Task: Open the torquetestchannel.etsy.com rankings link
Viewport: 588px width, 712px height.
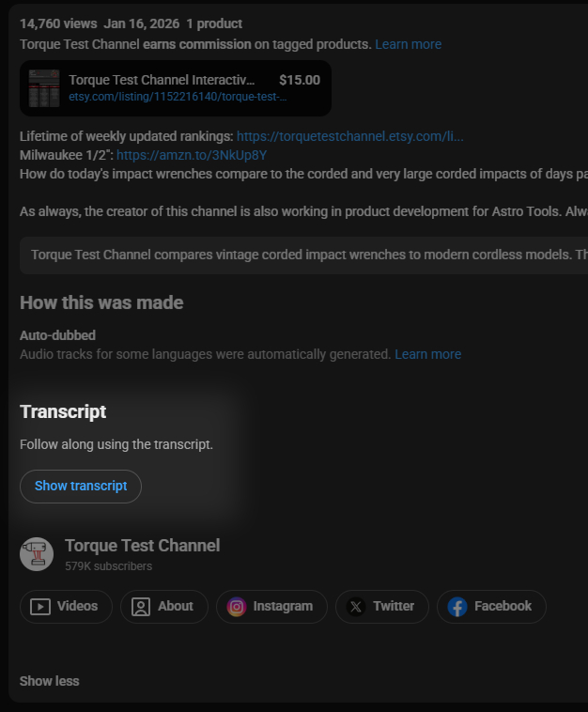Action: tap(349, 136)
